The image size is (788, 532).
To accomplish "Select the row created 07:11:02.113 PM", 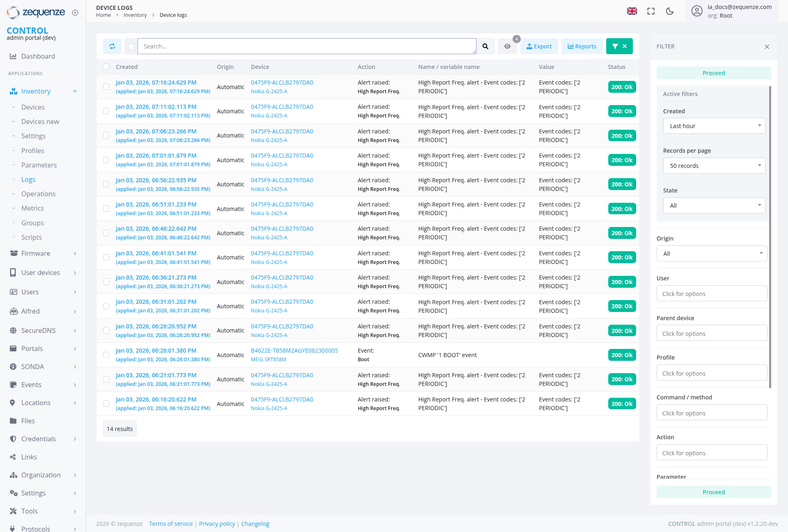I will pyautogui.click(x=106, y=111).
